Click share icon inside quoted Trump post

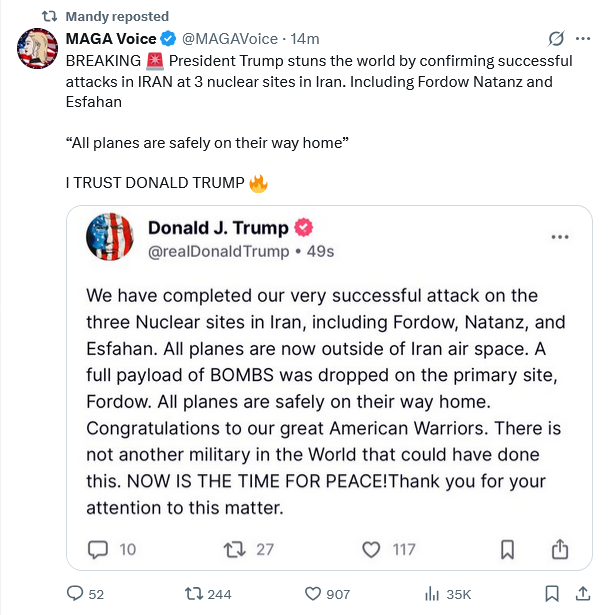tap(560, 548)
